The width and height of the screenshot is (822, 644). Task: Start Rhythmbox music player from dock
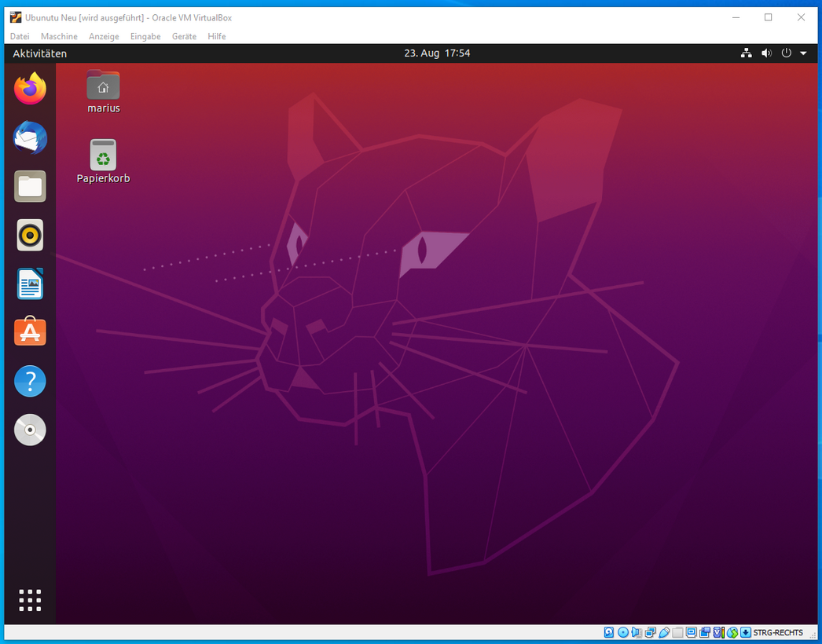coord(30,236)
